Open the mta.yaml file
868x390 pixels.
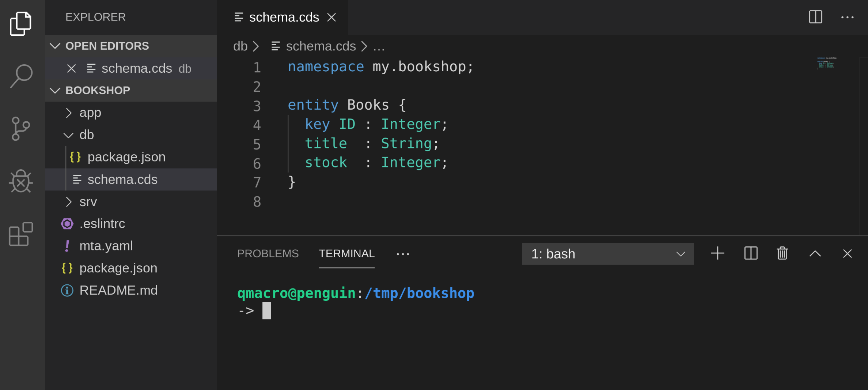click(131, 246)
